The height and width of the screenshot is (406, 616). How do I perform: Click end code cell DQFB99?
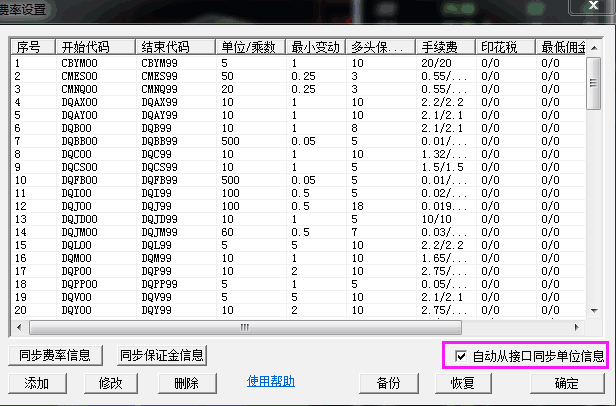point(160,180)
